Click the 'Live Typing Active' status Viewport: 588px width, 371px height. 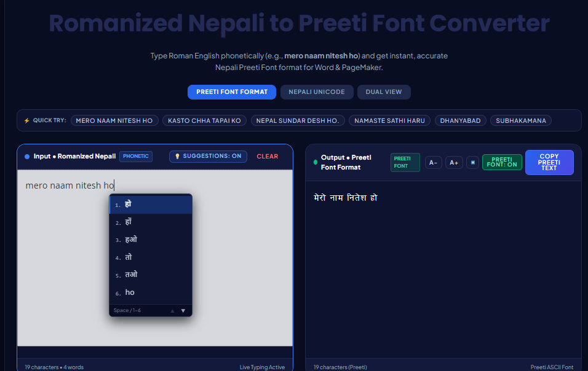[262, 367]
